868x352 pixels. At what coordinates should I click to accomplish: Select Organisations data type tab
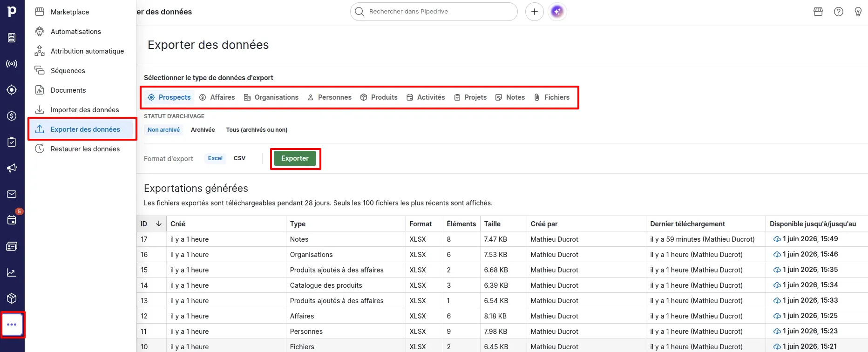271,97
